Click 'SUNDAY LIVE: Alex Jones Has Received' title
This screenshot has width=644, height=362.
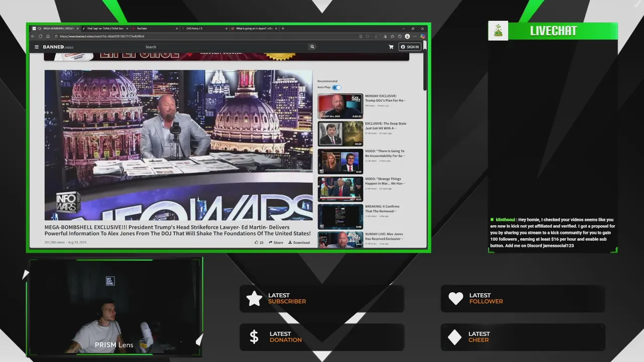pyautogui.click(x=384, y=236)
